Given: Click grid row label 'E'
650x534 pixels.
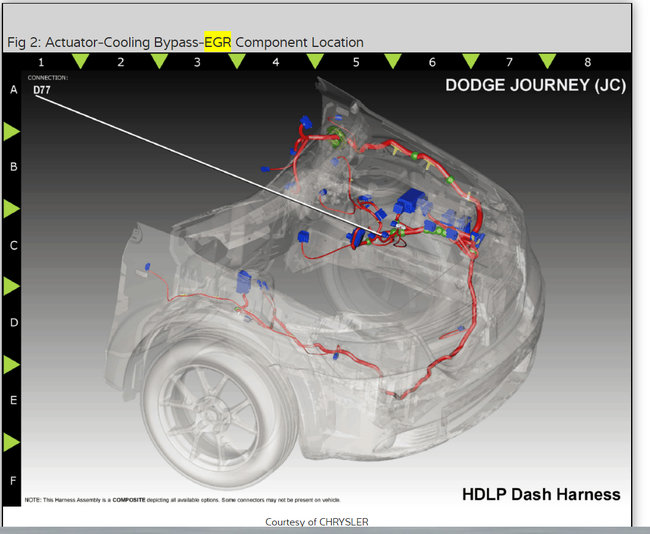Looking at the screenshot, I should point(14,400).
